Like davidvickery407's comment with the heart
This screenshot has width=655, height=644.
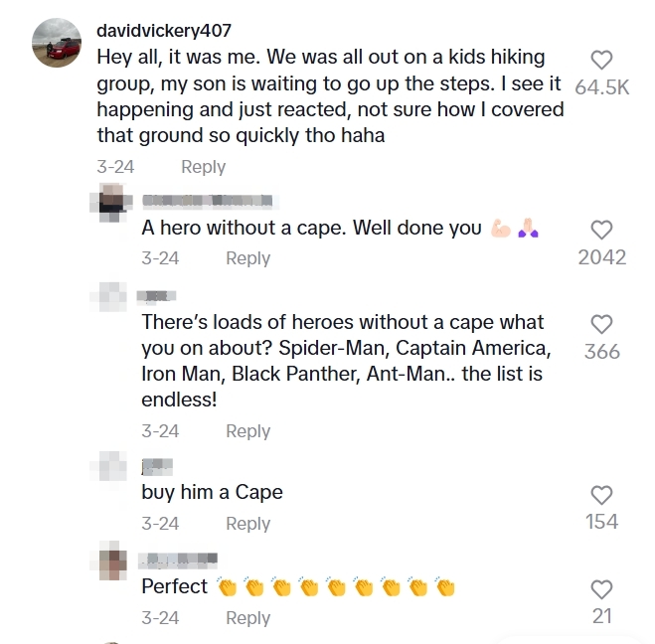[x=601, y=61]
